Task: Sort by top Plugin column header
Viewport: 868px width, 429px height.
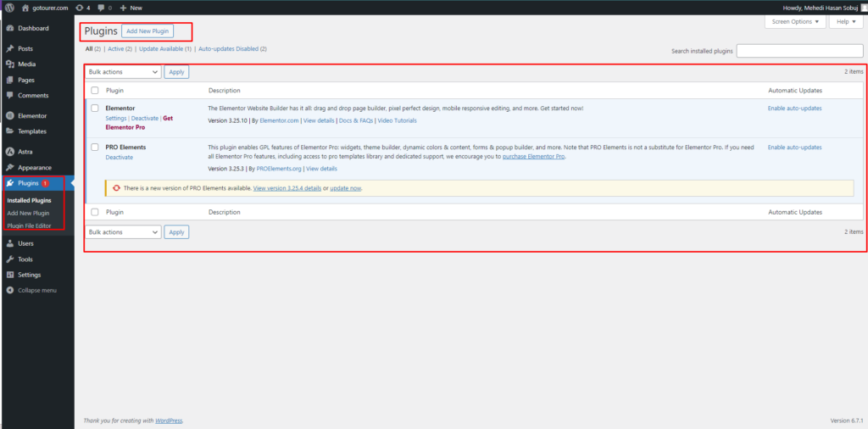Action: point(114,90)
